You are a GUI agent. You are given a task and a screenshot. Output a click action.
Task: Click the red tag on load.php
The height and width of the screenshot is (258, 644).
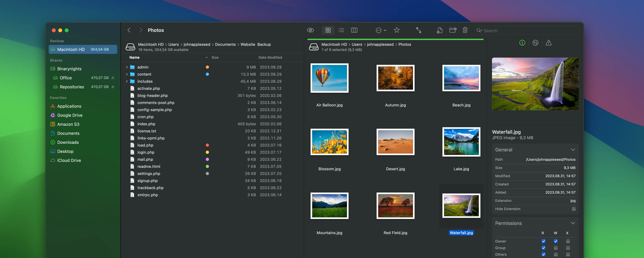[207, 145]
